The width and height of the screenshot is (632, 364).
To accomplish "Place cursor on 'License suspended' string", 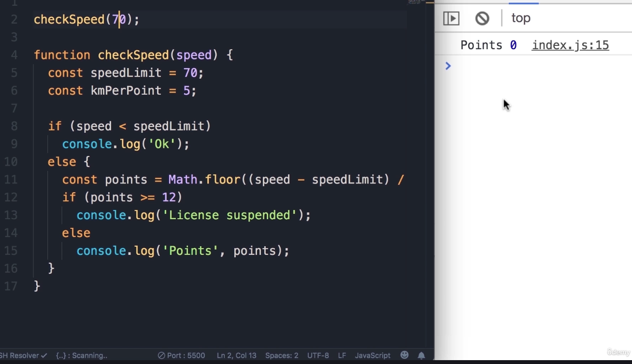I will pos(230,215).
